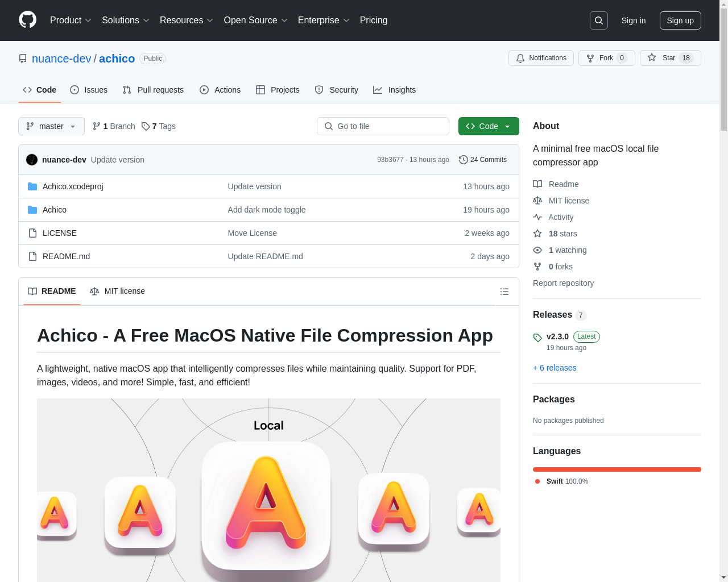Click the Swift language bar
This screenshot has height=582, width=728.
[617, 469]
